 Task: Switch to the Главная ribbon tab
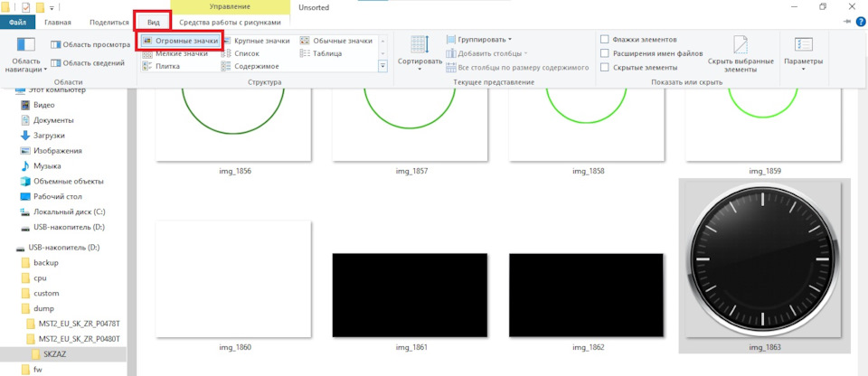tap(58, 23)
